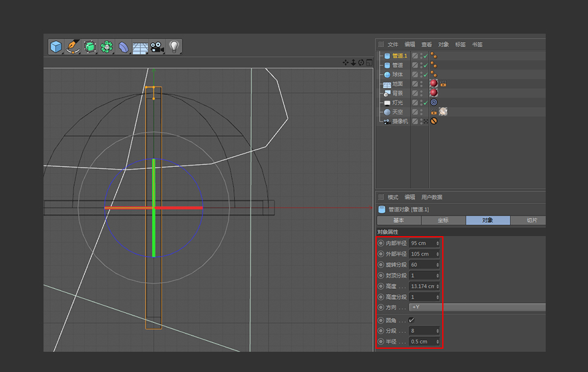Select the cube primitive tool in toolbar
This screenshot has height=372, width=588.
[x=55, y=47]
